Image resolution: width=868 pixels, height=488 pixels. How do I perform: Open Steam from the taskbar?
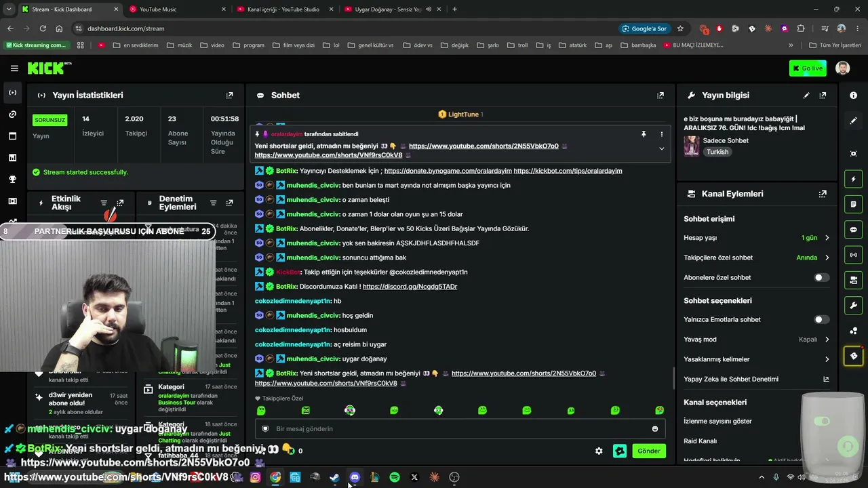tap(334, 477)
